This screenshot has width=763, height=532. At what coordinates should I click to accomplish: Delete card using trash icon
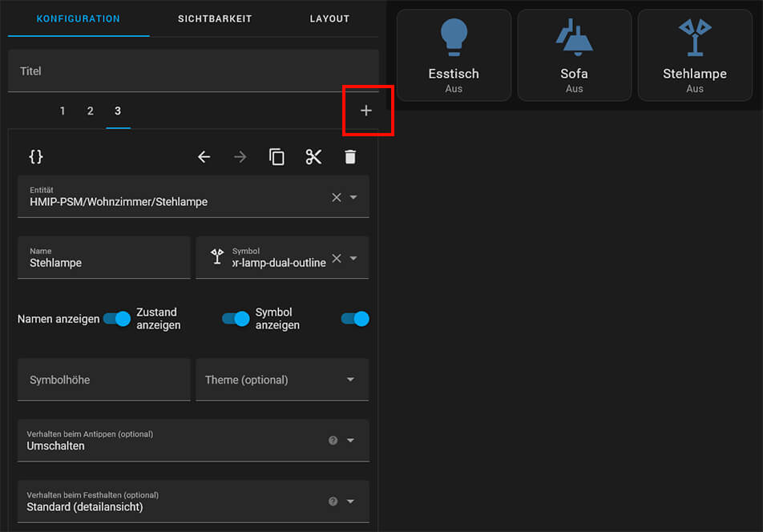350,157
